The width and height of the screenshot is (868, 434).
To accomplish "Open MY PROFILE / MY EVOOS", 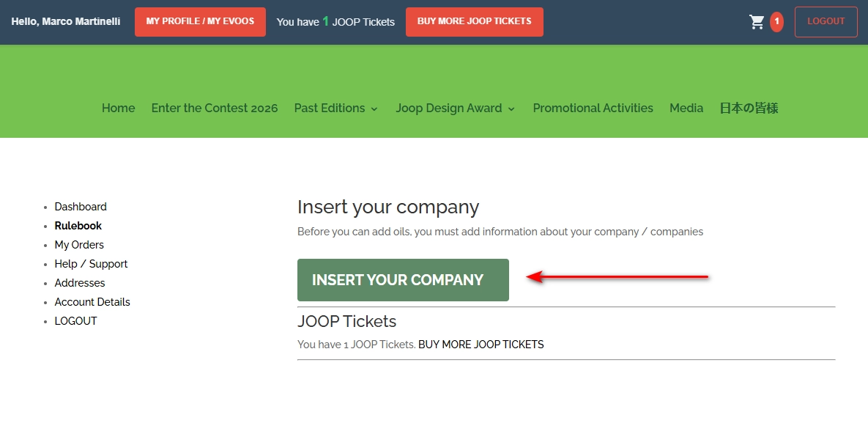I will pos(200,21).
